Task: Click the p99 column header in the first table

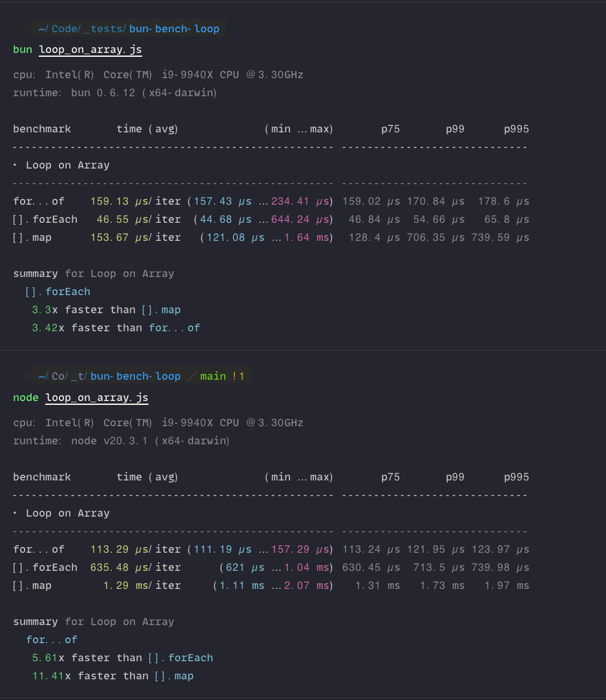Action: pyautogui.click(x=455, y=129)
